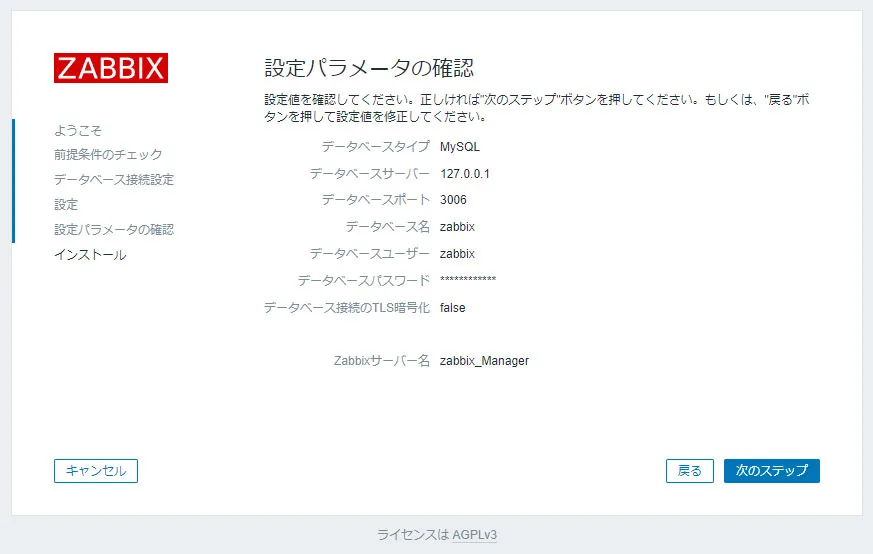The width and height of the screenshot is (873, 554).
Task: Click the zabbix value beside データベースユーザー
Action: click(457, 254)
